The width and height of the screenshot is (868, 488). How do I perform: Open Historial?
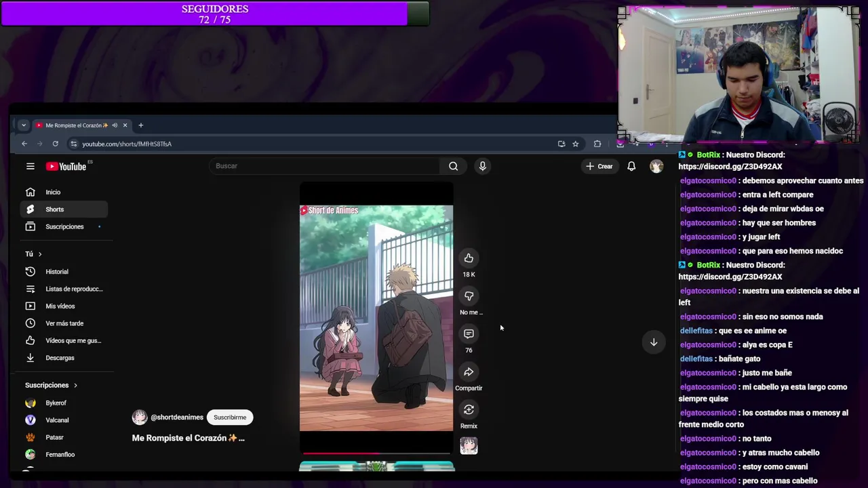[x=64, y=272]
